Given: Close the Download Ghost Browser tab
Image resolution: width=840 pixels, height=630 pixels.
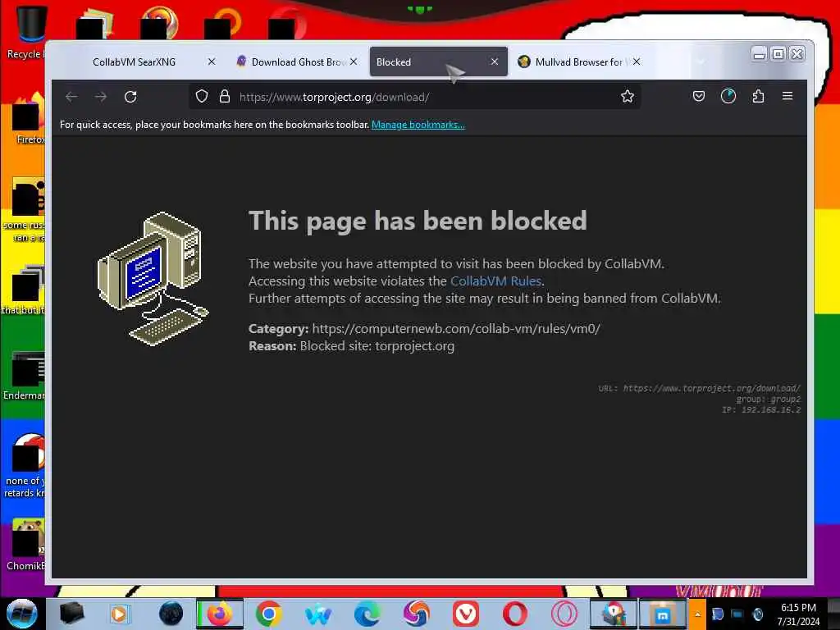Looking at the screenshot, I should (x=354, y=62).
